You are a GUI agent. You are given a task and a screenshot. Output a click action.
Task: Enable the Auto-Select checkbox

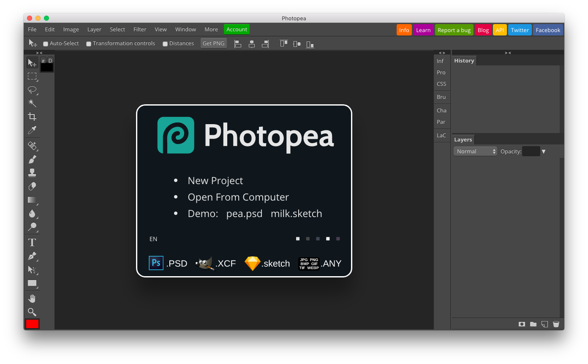tap(46, 44)
